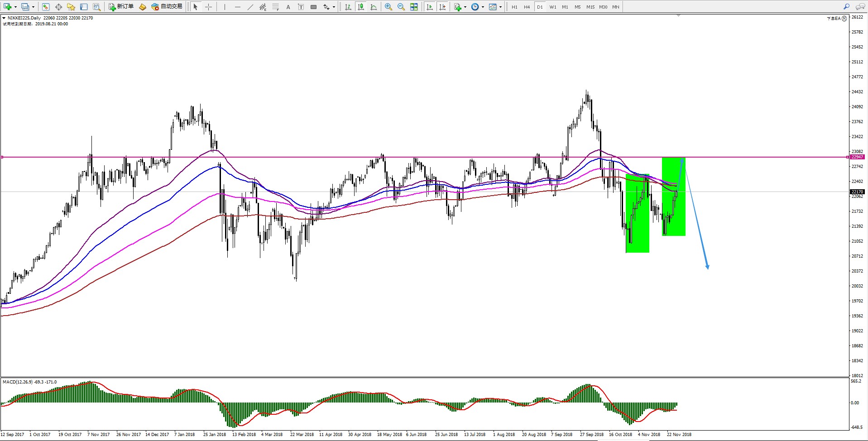Click the Templates icon

493,7
